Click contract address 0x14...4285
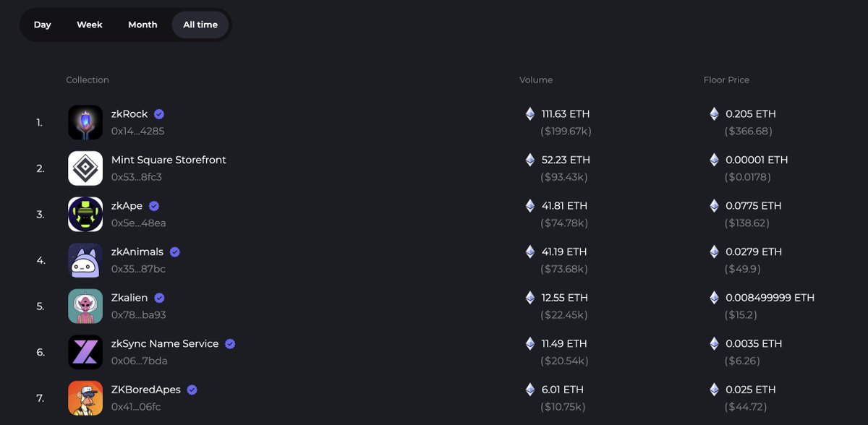 (138, 132)
